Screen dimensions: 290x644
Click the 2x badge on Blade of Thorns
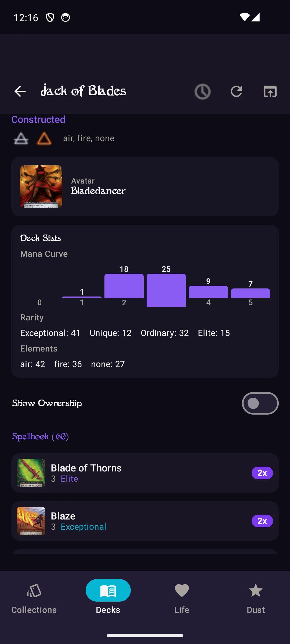262,473
